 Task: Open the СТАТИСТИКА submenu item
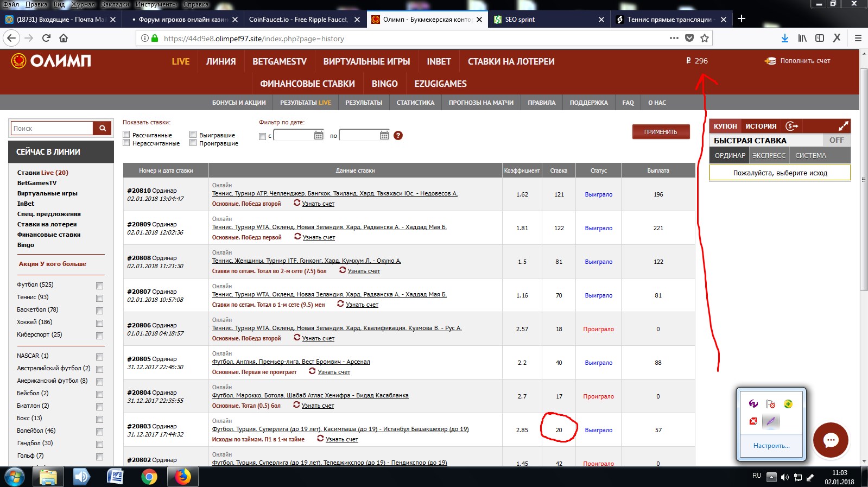pyautogui.click(x=415, y=103)
